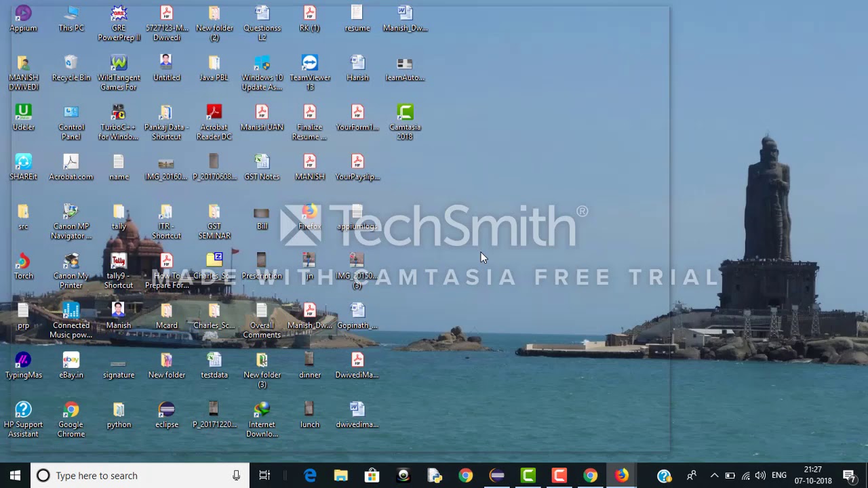Open SHAREit desktop icon
The width and height of the screenshot is (868, 488).
tap(24, 167)
